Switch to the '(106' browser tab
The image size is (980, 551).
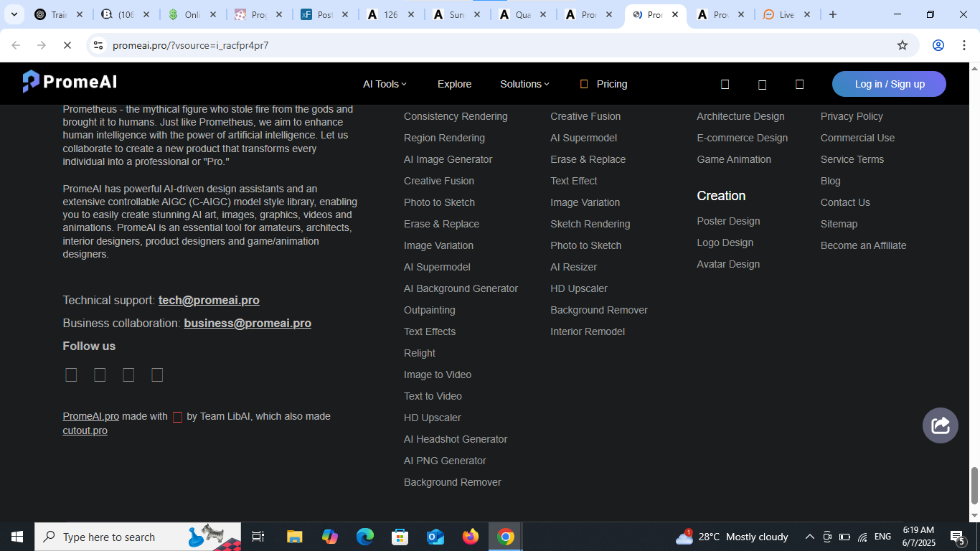click(126, 14)
